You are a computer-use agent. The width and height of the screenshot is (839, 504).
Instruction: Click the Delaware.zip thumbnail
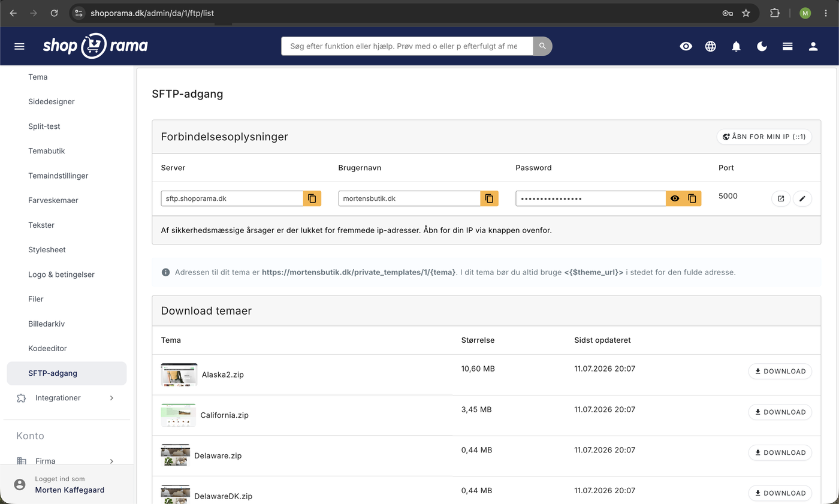point(176,455)
